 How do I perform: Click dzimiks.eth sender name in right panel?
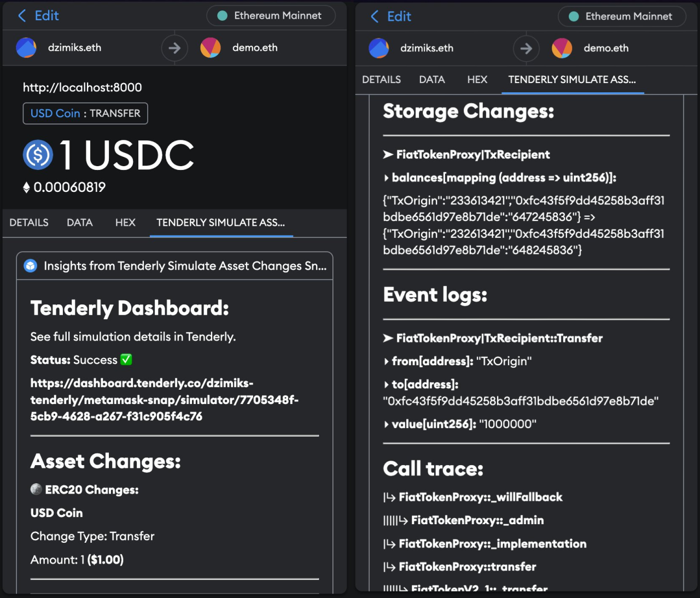click(x=427, y=48)
